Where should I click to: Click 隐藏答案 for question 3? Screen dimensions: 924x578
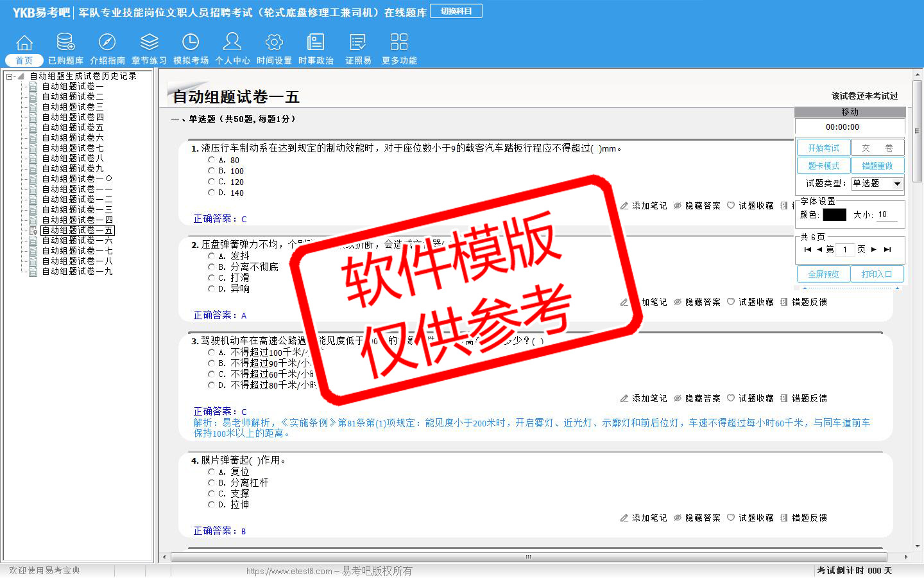697,398
